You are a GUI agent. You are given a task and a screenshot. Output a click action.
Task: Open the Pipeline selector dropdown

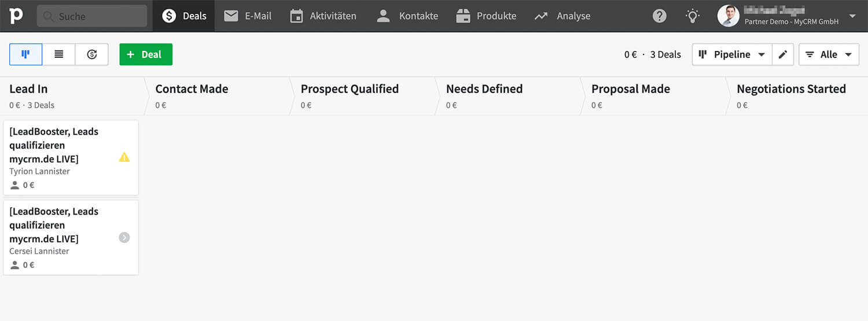point(732,54)
